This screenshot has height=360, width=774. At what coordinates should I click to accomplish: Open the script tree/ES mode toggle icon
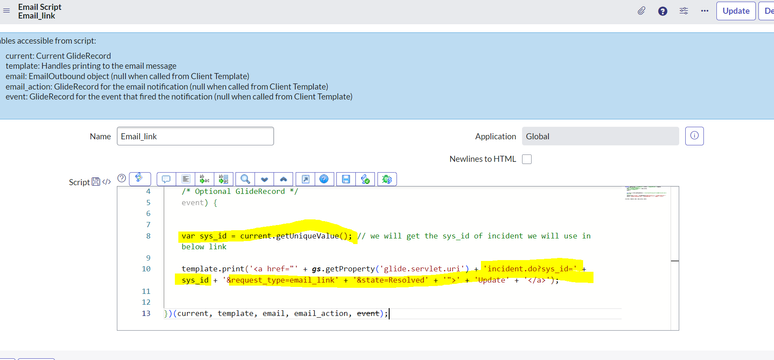[140, 178]
